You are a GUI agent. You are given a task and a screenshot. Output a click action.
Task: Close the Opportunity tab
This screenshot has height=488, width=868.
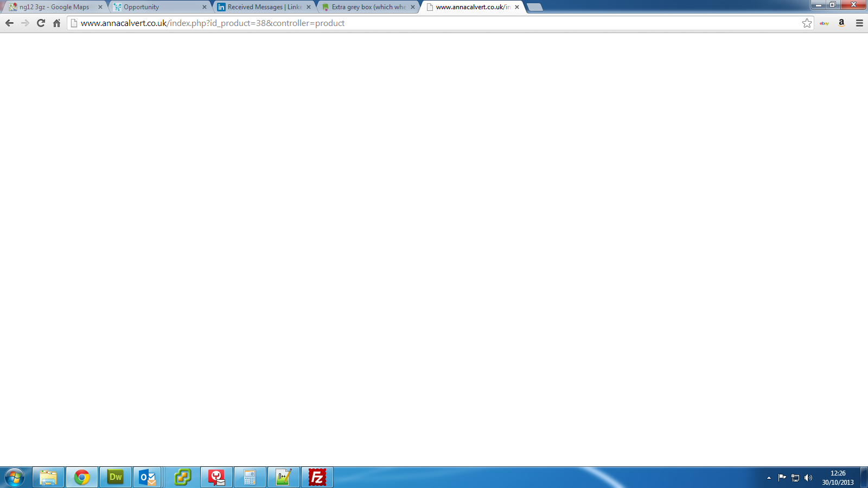pos(205,7)
